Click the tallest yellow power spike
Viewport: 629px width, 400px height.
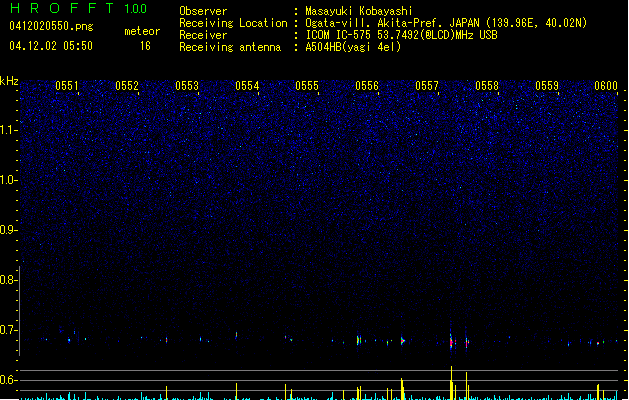click(x=451, y=382)
